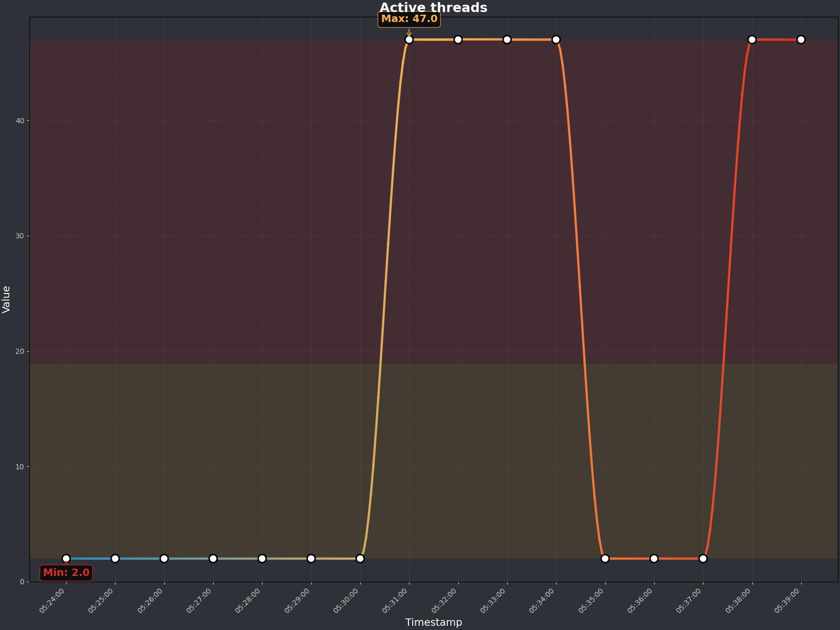The image size is (840, 630).
Task: Click the data point at 05:33:00
Action: pyautogui.click(x=507, y=40)
